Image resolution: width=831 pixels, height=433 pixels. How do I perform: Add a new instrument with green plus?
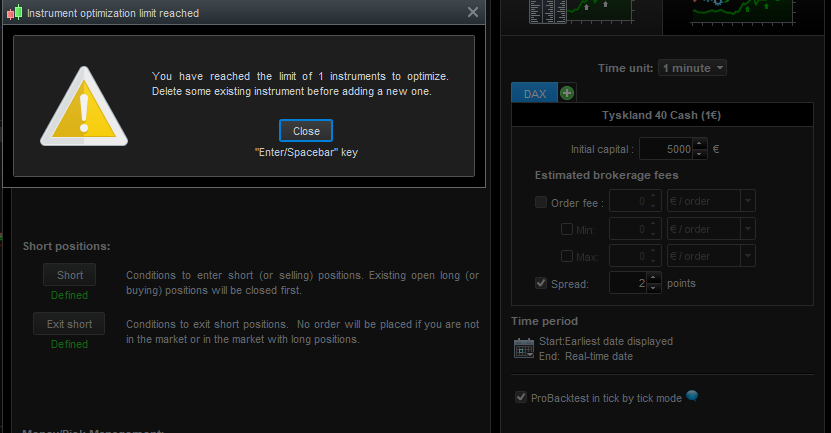[x=567, y=93]
